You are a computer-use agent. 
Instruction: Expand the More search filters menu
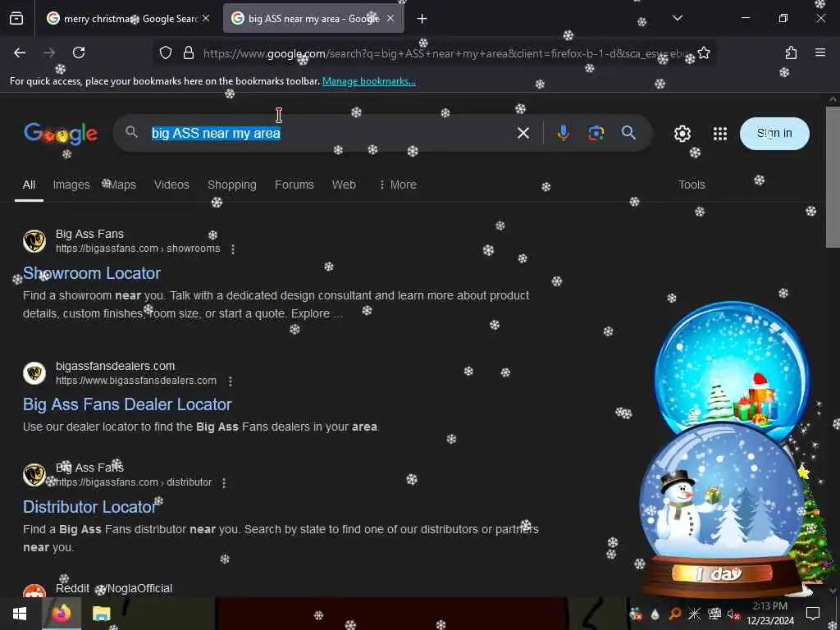[x=398, y=185]
